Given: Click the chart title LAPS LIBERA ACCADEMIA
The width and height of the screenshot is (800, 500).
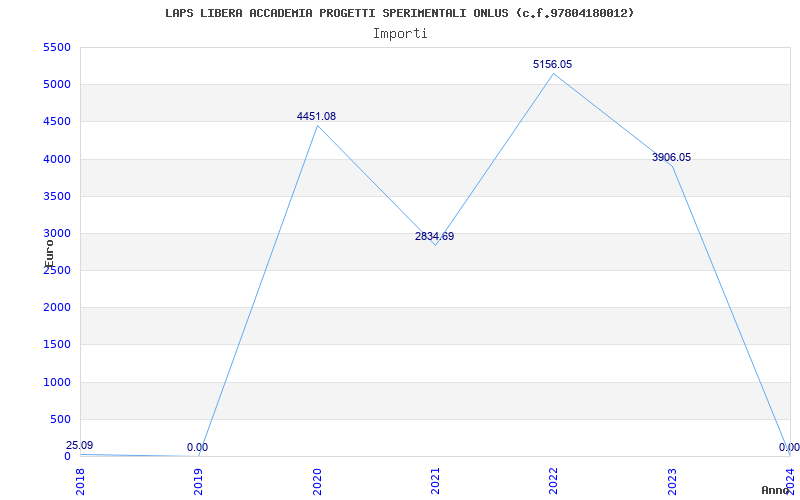Looking at the screenshot, I should 399,13.
